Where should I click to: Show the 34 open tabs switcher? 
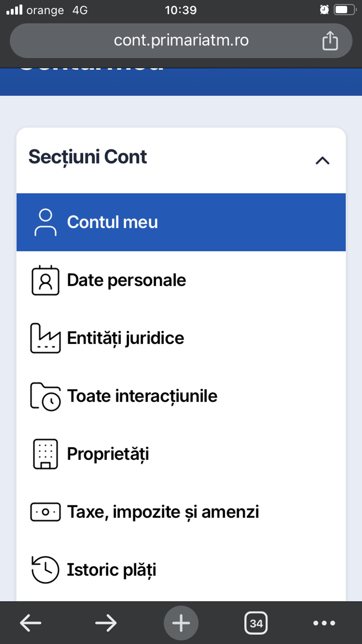(256, 623)
